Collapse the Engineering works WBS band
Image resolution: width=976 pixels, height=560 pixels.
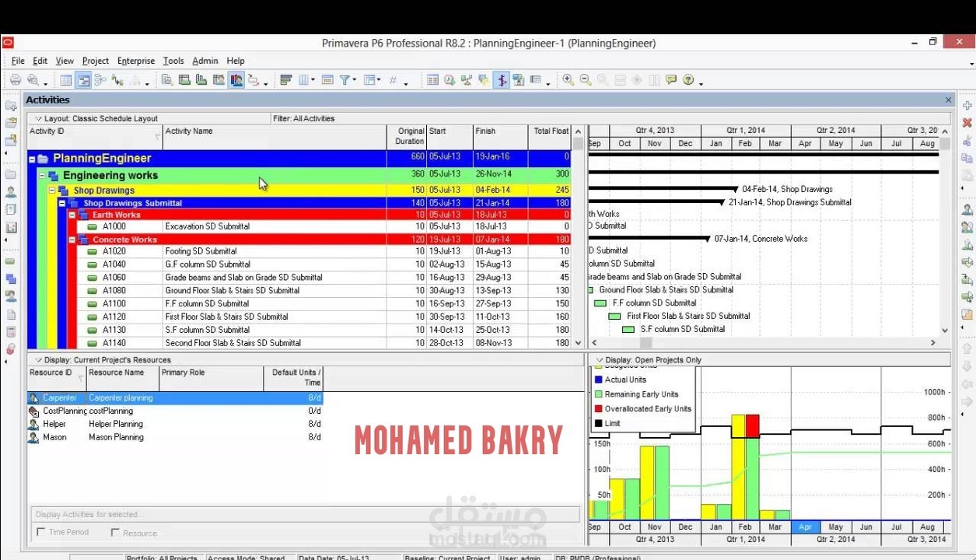(43, 176)
